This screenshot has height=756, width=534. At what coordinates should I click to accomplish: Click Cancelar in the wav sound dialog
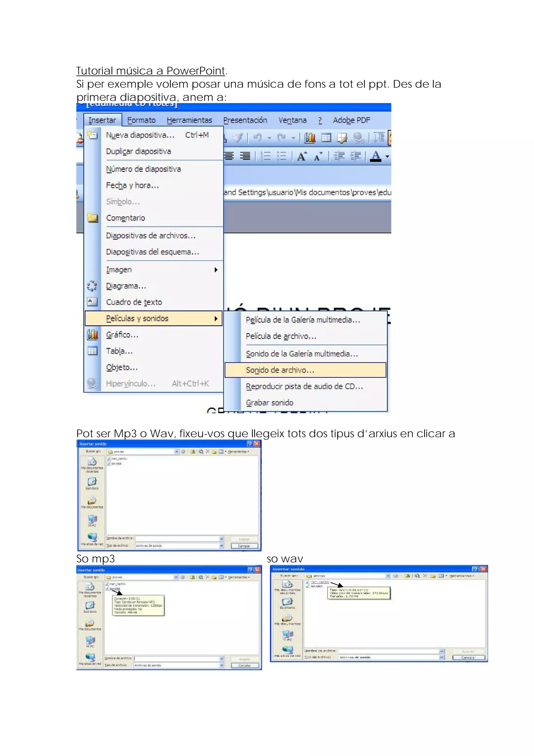[469, 657]
